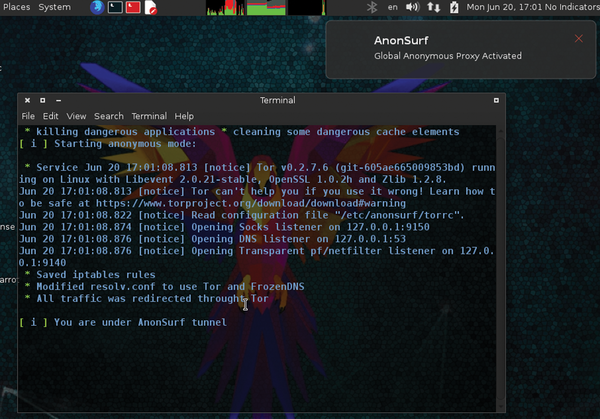Open the Firefox browser launcher icon
This screenshot has height=419, width=600.
point(97,7)
